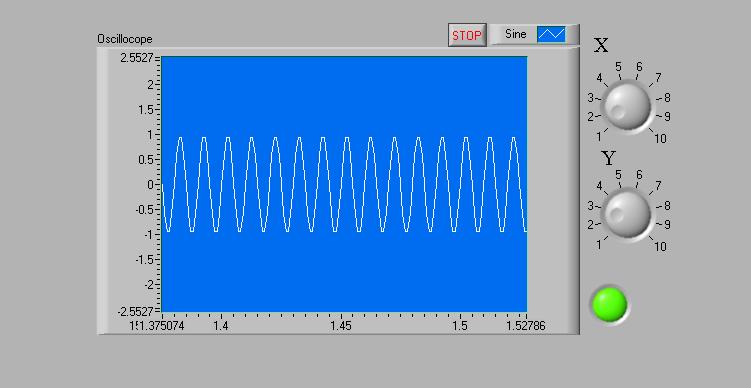This screenshot has height=388, width=751.
Task: Click the -2.5527 Y-axis minimum label
Action: (x=135, y=312)
